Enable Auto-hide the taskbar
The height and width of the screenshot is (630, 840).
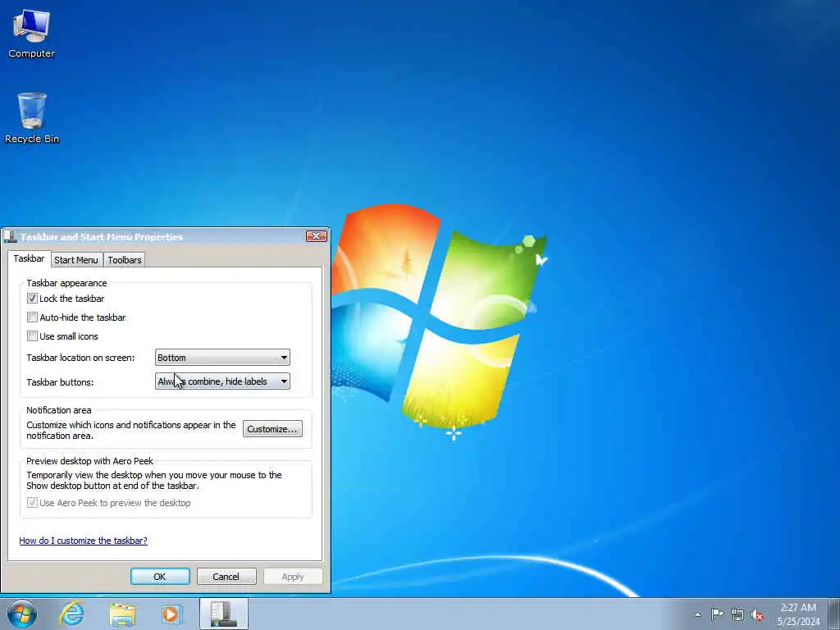32,317
